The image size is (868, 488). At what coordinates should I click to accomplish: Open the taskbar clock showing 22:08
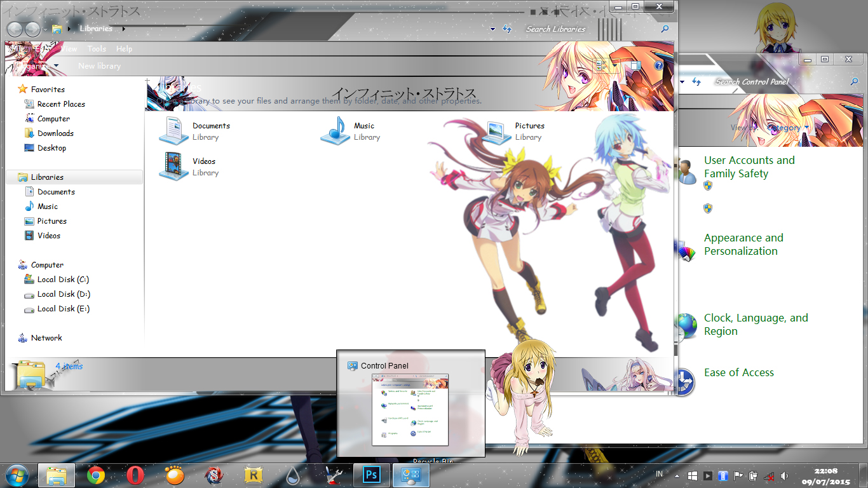click(825, 477)
